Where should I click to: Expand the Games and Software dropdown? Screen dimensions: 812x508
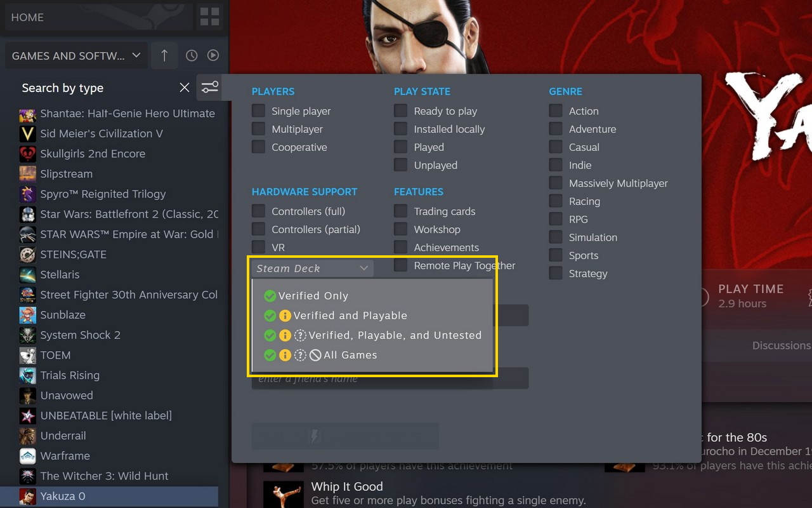click(76, 56)
